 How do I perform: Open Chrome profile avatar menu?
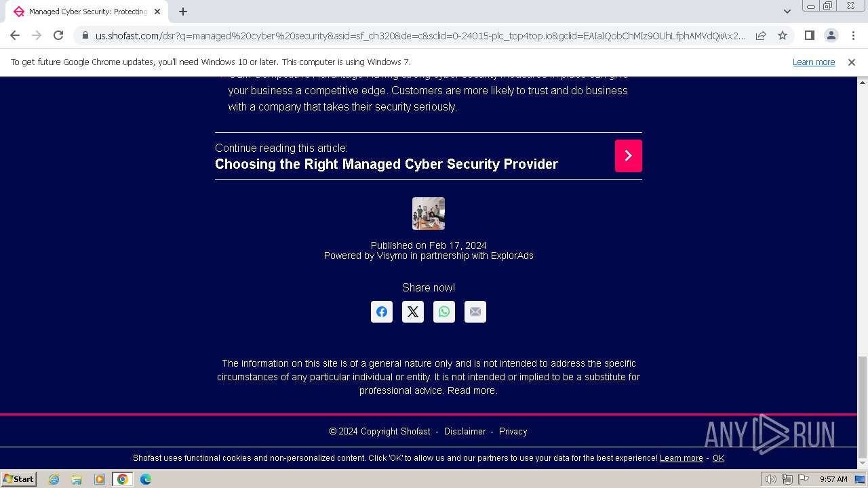point(831,35)
